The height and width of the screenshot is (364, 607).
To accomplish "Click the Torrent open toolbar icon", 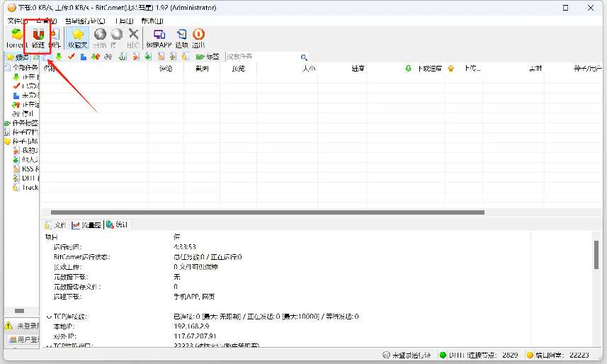I will pos(16,36).
